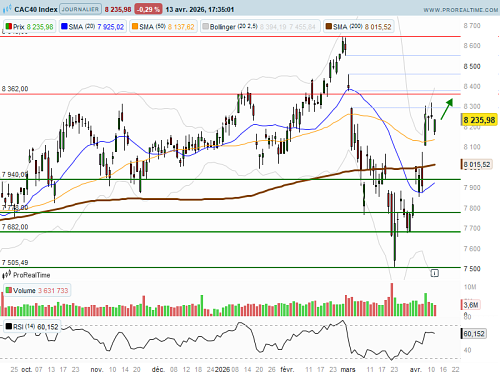Click the info icon below the price chart
Viewport: 500px width, 375px height.
coord(434,273)
